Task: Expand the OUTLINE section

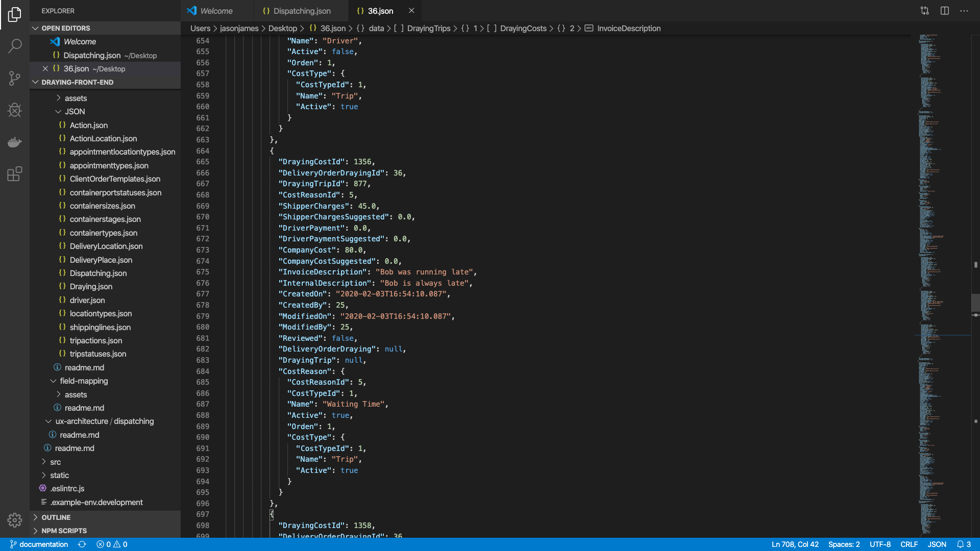Action: 56,517
